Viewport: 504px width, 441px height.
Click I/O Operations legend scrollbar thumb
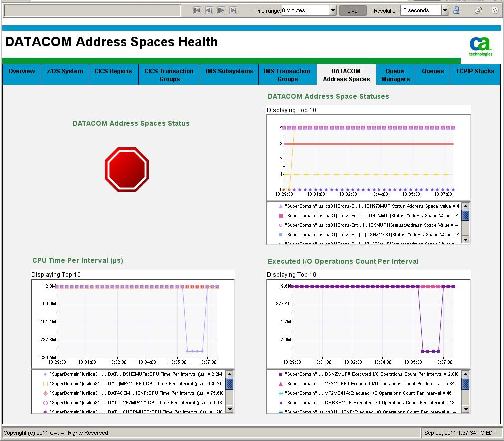tap(465, 384)
